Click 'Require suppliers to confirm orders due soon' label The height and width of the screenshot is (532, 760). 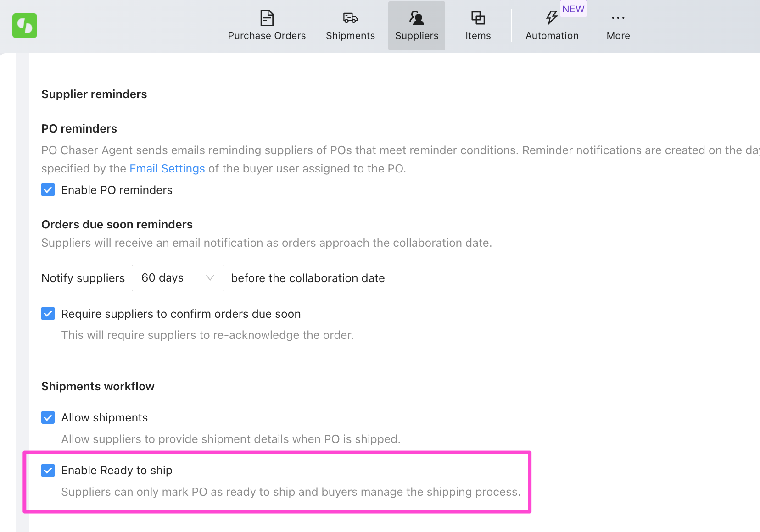coord(181,314)
